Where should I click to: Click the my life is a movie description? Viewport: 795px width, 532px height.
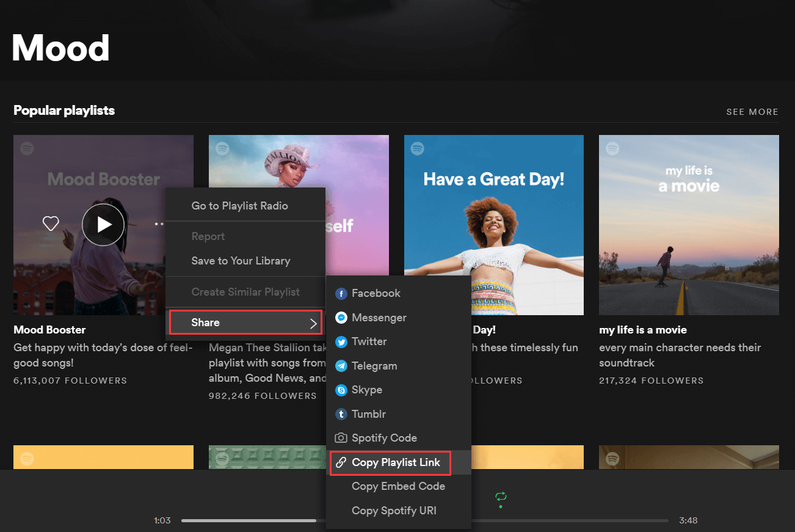680,355
